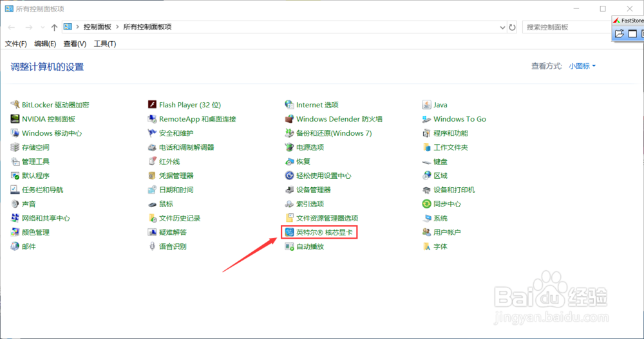Open the 文件历史记录 item
This screenshot has width=644, height=339.
(174, 218)
